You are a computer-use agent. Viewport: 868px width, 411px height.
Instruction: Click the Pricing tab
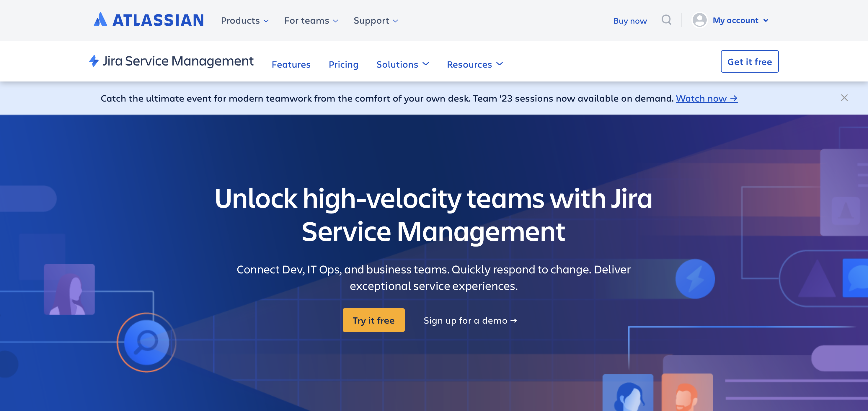point(343,63)
